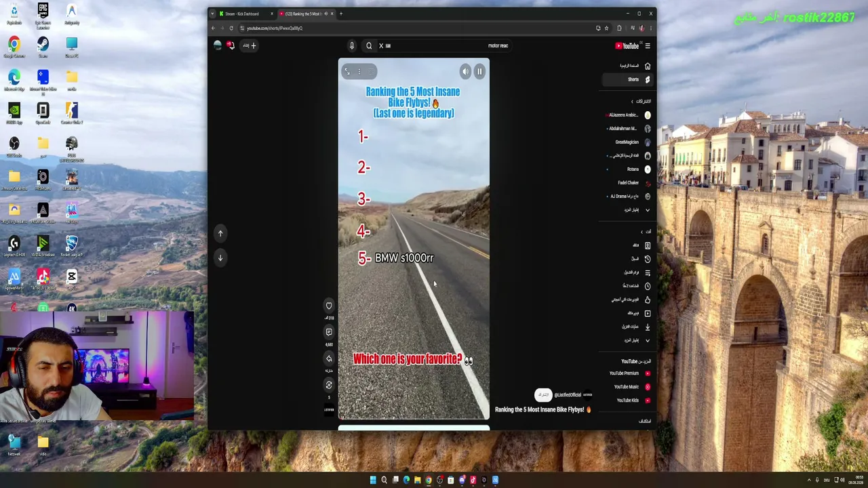Like the Short with the heart icon
Viewport: 868px width, 488px height.
329,306
